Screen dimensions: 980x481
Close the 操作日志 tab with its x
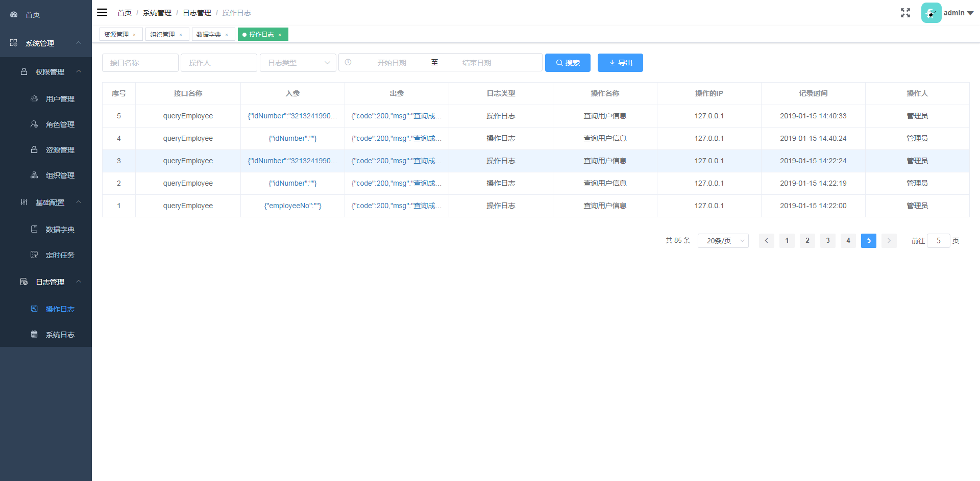(x=280, y=35)
